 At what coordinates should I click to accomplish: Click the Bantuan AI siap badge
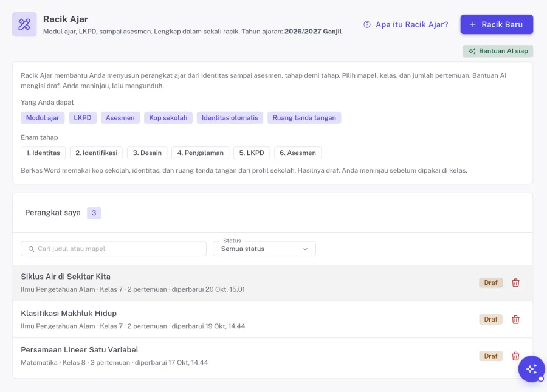click(498, 51)
